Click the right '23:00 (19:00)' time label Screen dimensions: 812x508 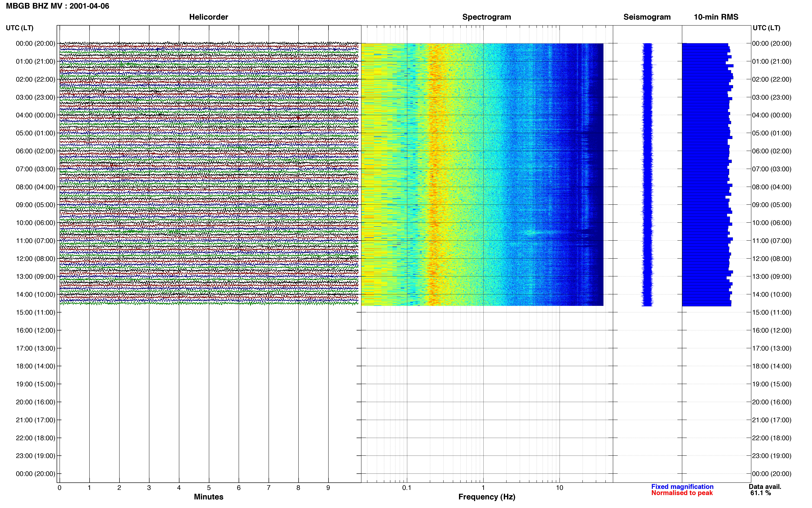(x=772, y=456)
